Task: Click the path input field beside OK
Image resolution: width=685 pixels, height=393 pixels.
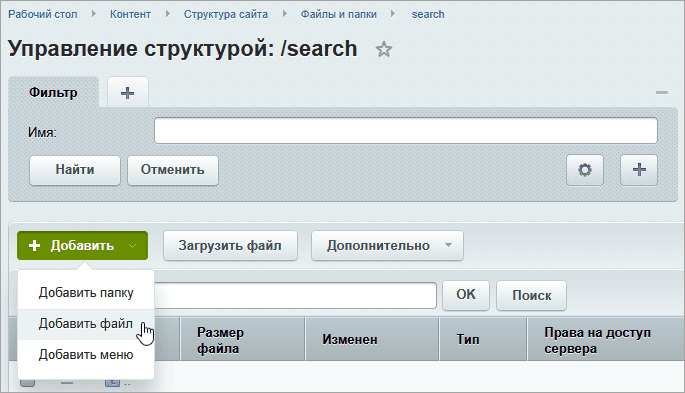Action: tap(295, 295)
